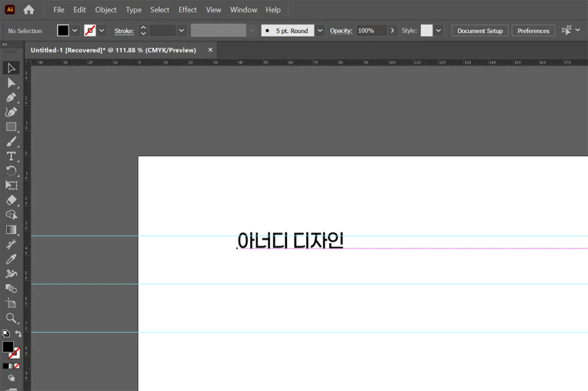Click the Default Fill and Stroke icon
The image size is (588, 391).
click(x=6, y=333)
